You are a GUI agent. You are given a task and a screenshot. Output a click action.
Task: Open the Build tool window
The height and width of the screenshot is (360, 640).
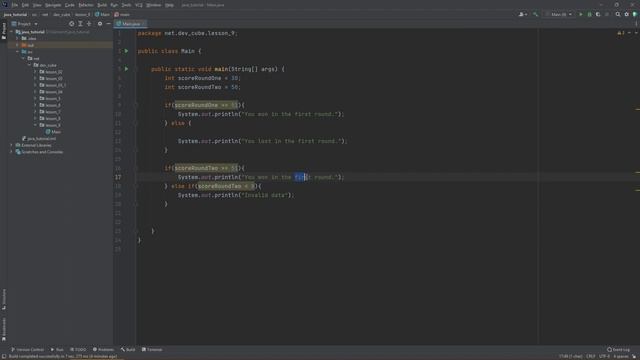[x=128, y=349]
